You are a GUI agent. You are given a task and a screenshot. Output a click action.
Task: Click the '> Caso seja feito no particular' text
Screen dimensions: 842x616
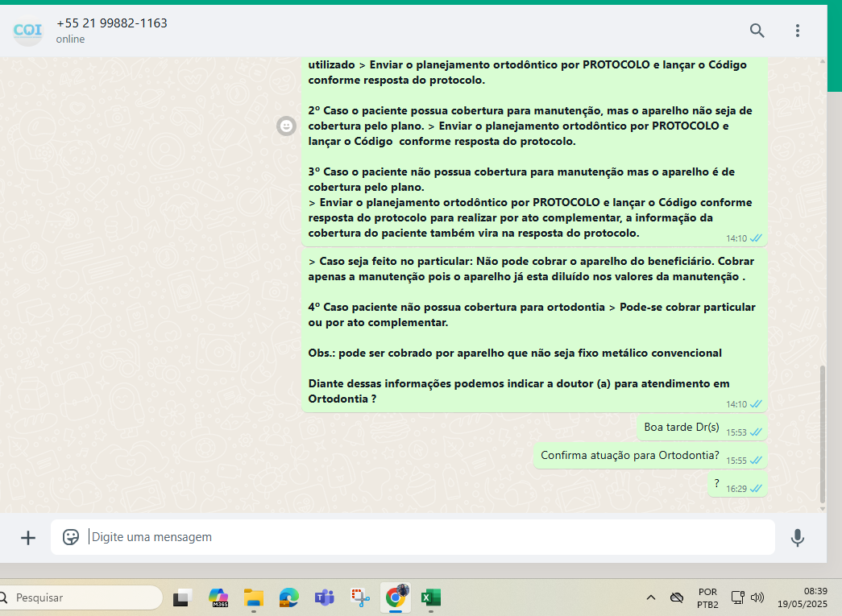531,269
